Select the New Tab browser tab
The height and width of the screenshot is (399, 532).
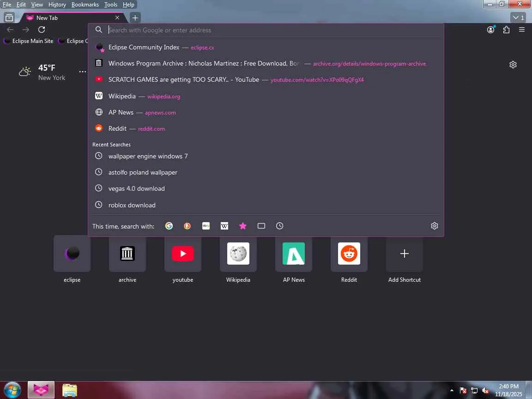(x=73, y=18)
